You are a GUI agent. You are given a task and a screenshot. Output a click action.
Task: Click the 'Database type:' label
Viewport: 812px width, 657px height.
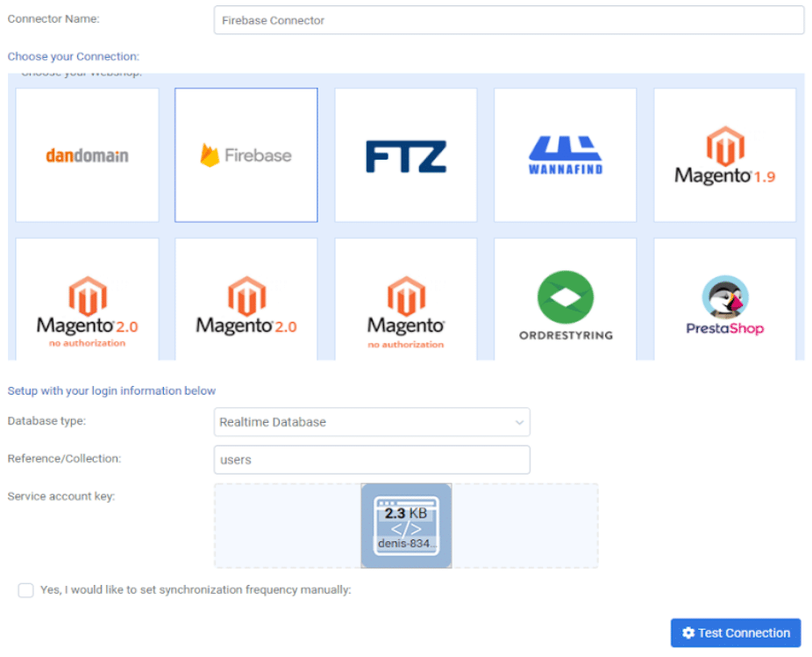click(46, 421)
